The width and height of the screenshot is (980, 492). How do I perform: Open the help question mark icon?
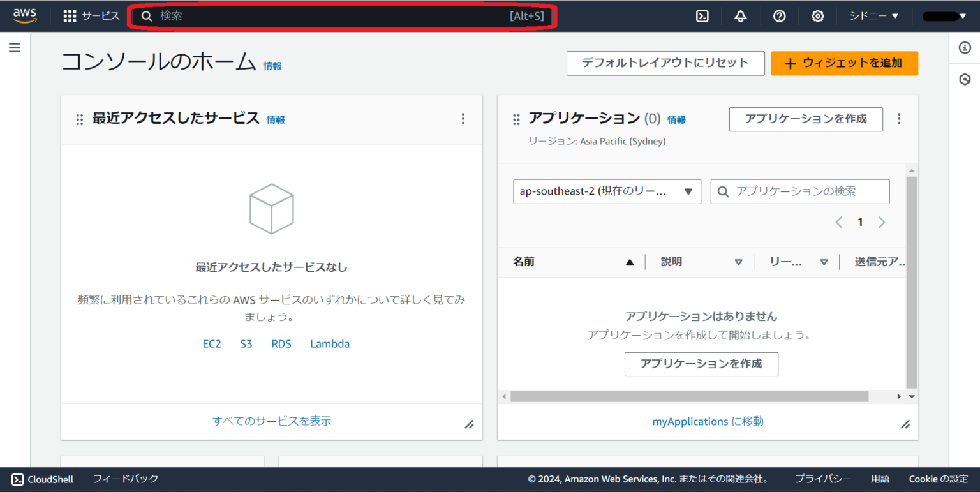coord(779,16)
